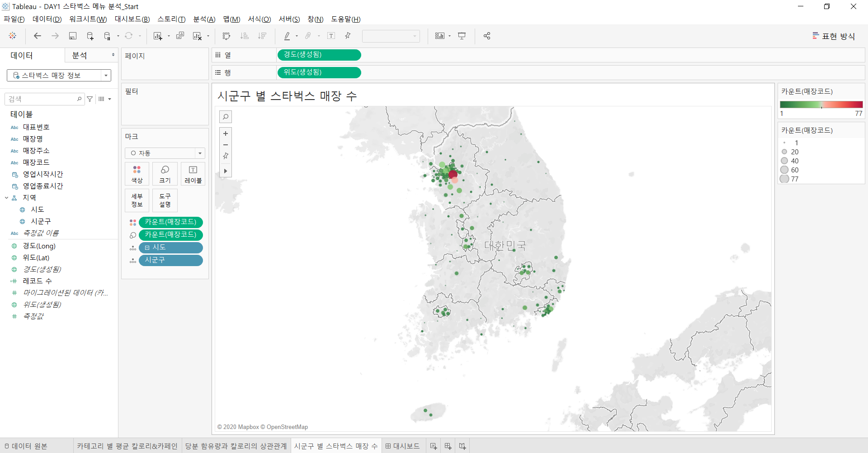
Task: Click the filter icon beside search field
Action: tap(90, 99)
